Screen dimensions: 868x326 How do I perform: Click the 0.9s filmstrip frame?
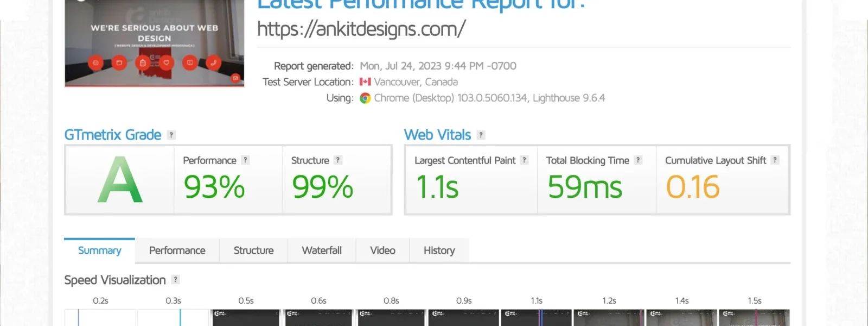[464, 318]
